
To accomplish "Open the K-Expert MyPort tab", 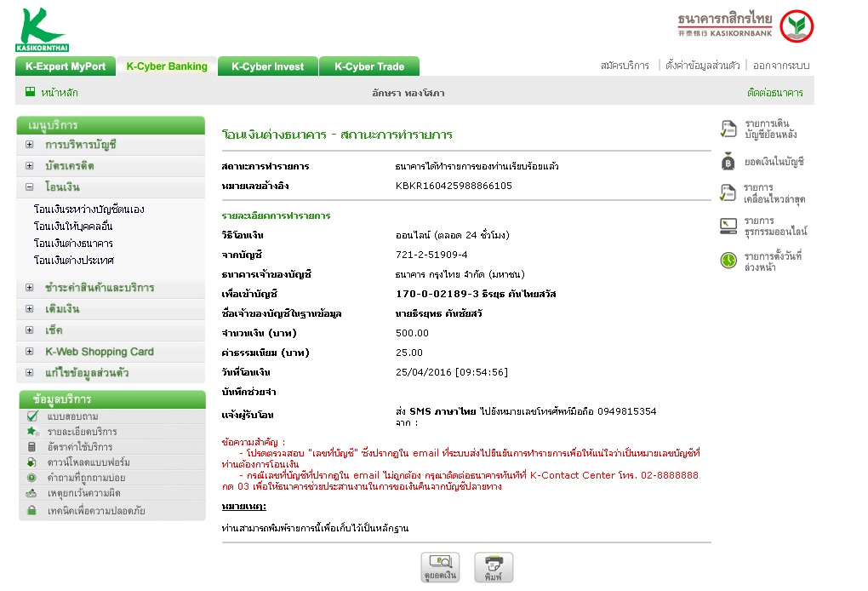I will (x=66, y=66).
